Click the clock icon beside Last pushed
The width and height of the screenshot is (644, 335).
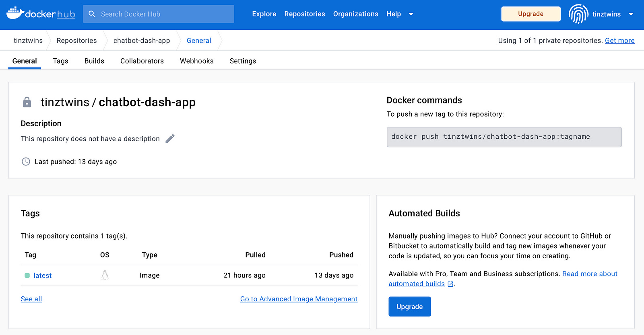[x=26, y=162]
